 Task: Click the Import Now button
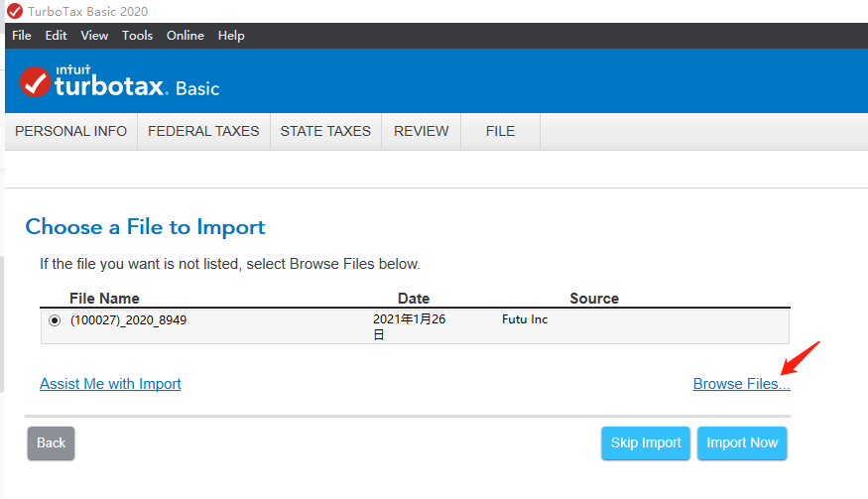[742, 443]
